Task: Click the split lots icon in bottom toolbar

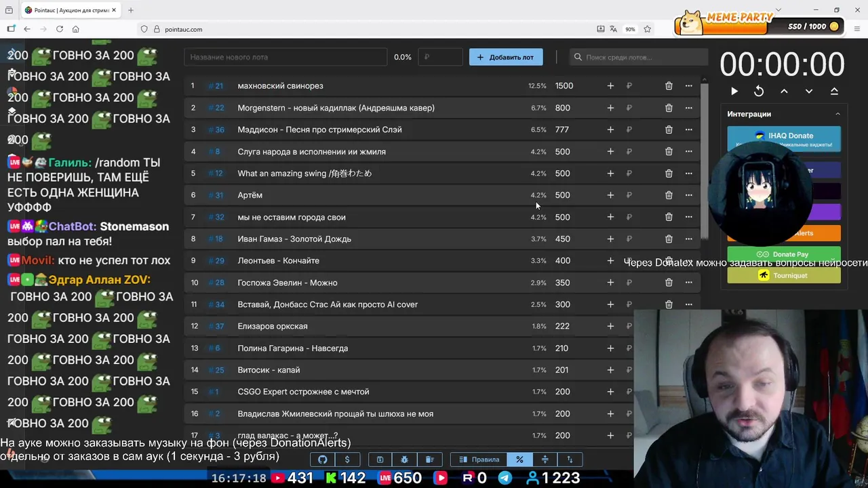Action: pyautogui.click(x=545, y=460)
